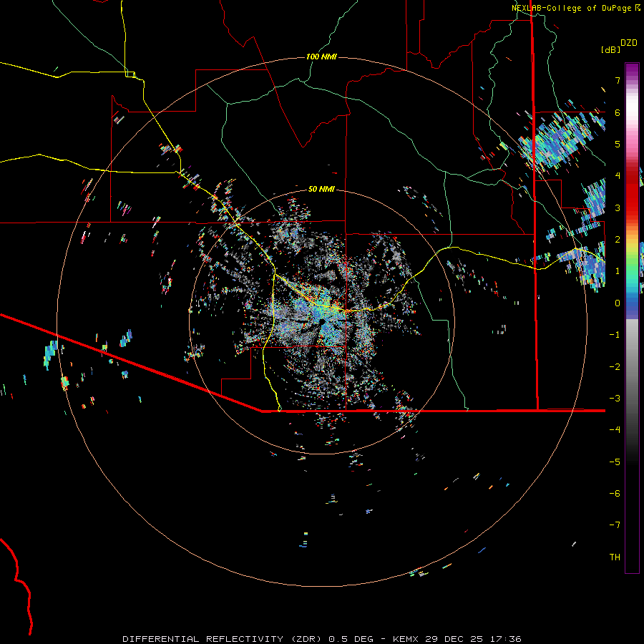This screenshot has height=644, width=644.
Task: Click the "2" value on the color scale
Action: pyautogui.click(x=618, y=240)
